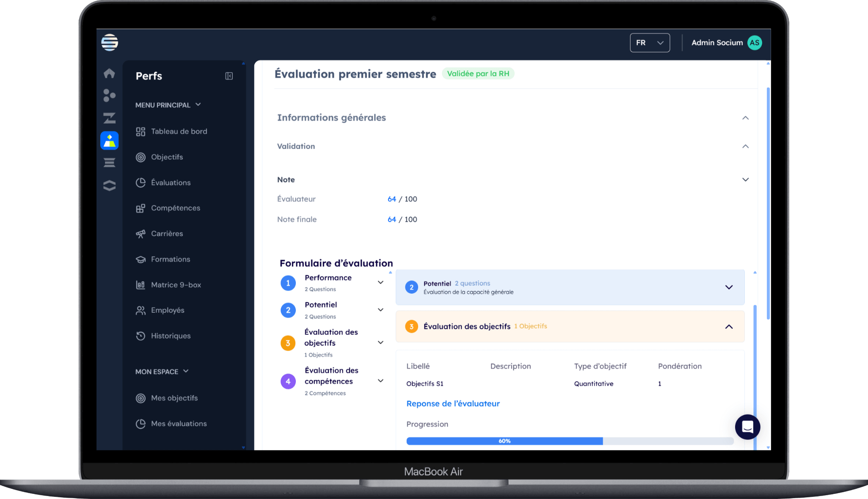
Task: Collapse the Évaluation des objectifs panel
Action: click(729, 327)
